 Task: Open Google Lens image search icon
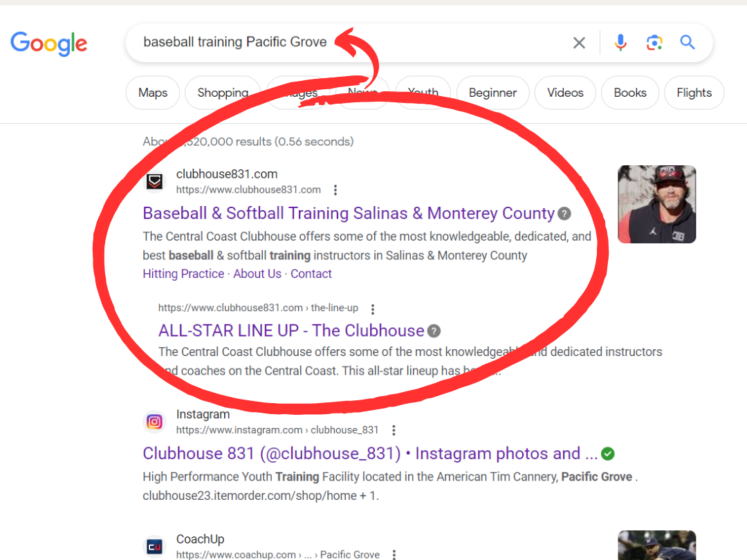(x=654, y=43)
